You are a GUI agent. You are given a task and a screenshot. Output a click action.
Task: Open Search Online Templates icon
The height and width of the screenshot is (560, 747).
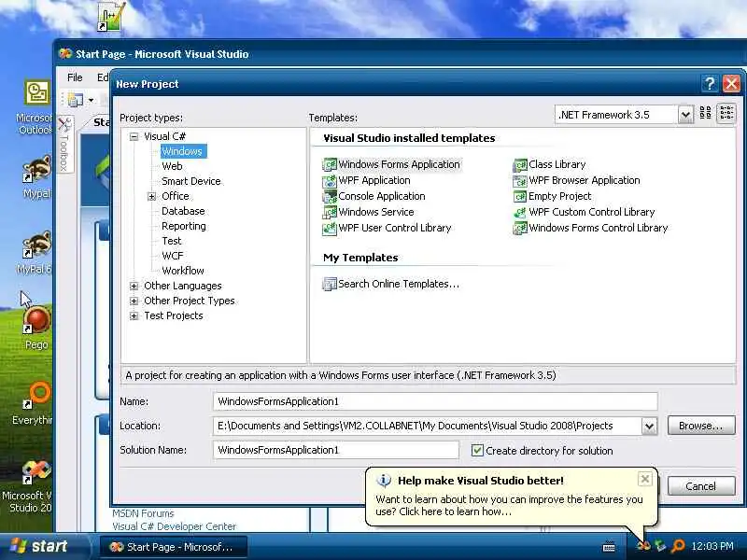(330, 285)
